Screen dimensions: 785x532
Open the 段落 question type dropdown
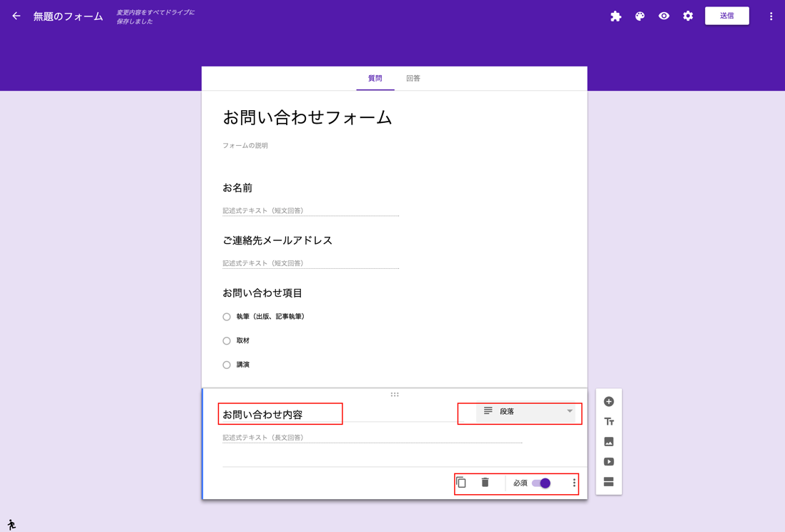[x=525, y=411]
